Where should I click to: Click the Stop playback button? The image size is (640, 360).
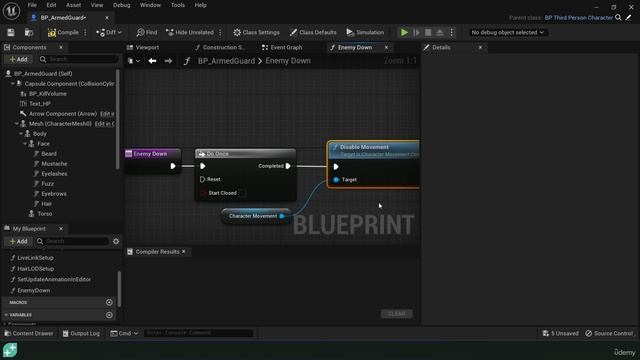pyautogui.click(x=428, y=32)
